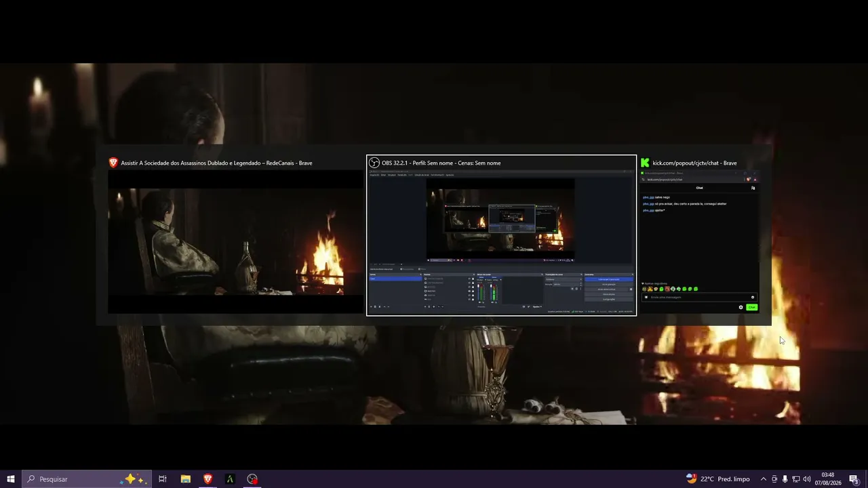Open Task View from the taskbar
Viewport: 868px width, 488px height.
[163, 479]
